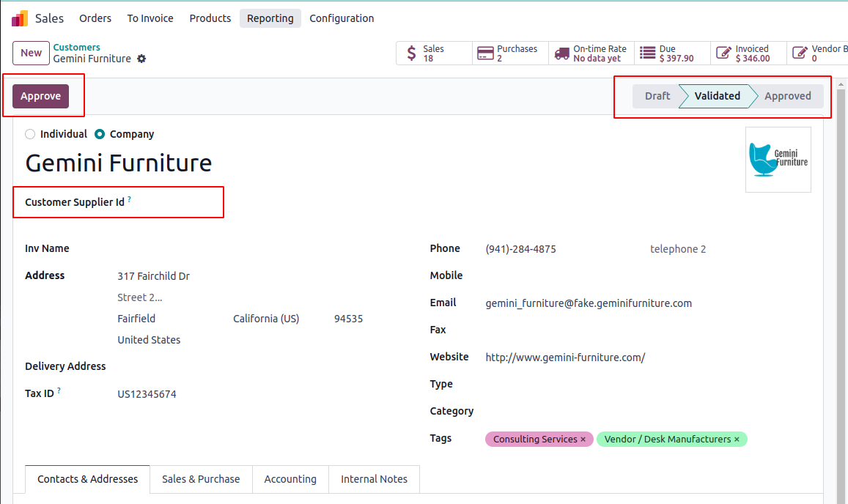
Task: Create a New customer record
Action: [x=31, y=53]
